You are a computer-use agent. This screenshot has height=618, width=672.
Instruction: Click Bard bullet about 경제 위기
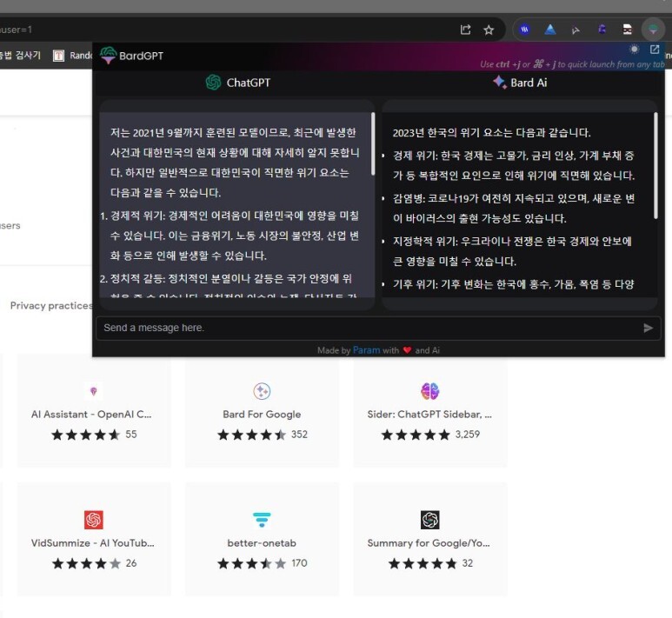(x=514, y=165)
